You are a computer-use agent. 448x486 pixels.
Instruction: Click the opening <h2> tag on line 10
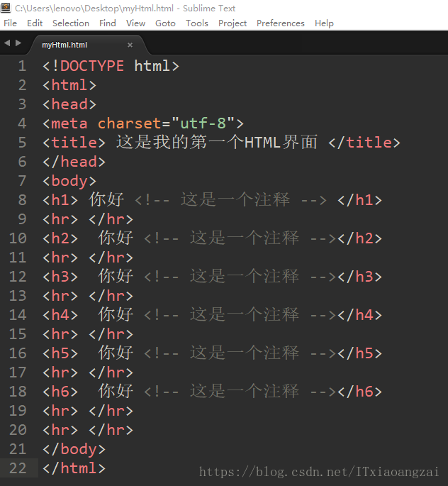point(60,238)
